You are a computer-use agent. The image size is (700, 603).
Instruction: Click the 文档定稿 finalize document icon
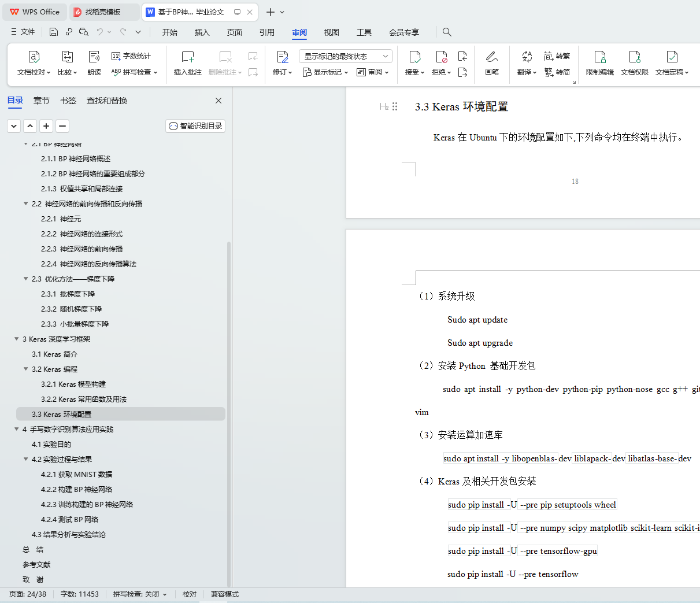(x=672, y=57)
